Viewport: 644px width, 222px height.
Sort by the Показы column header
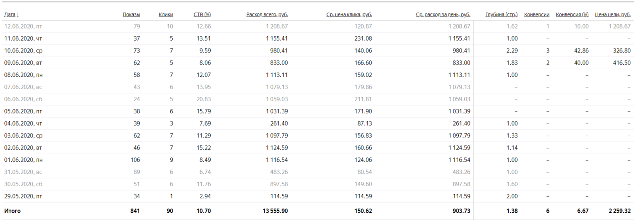131,15
